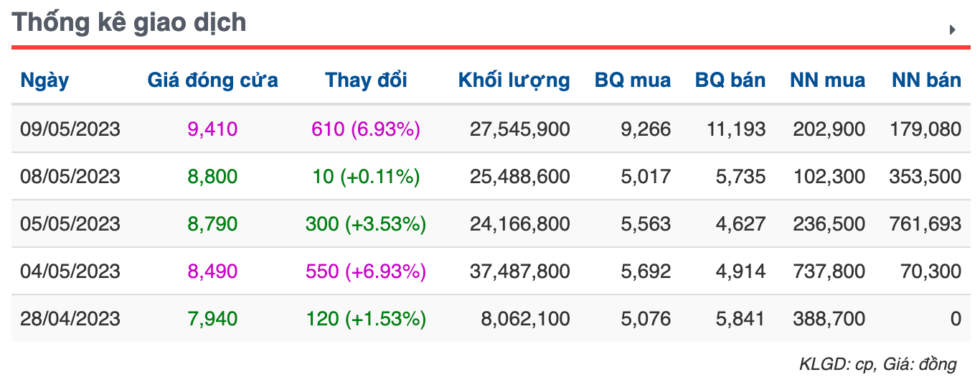Click the 08/05/2023 date cell
The image size is (980, 385).
(x=70, y=177)
